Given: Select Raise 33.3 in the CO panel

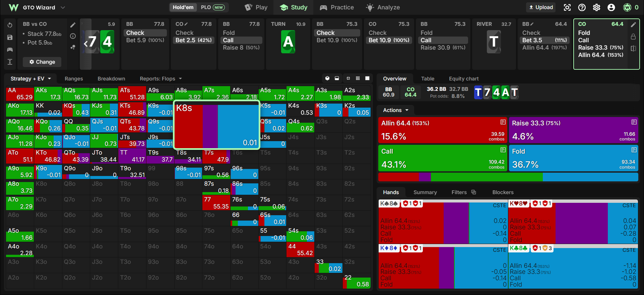Looking at the screenshot, I should tap(600, 48).
